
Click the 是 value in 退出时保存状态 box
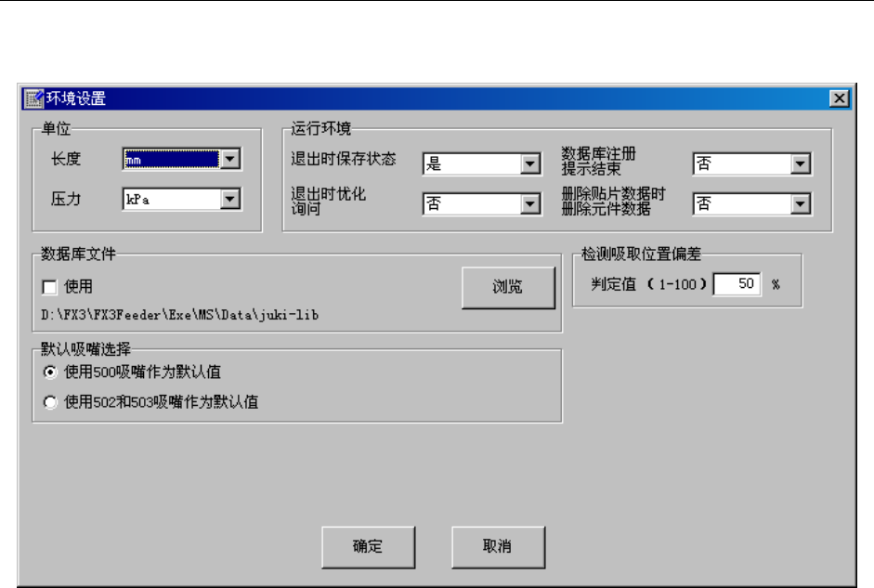click(434, 163)
